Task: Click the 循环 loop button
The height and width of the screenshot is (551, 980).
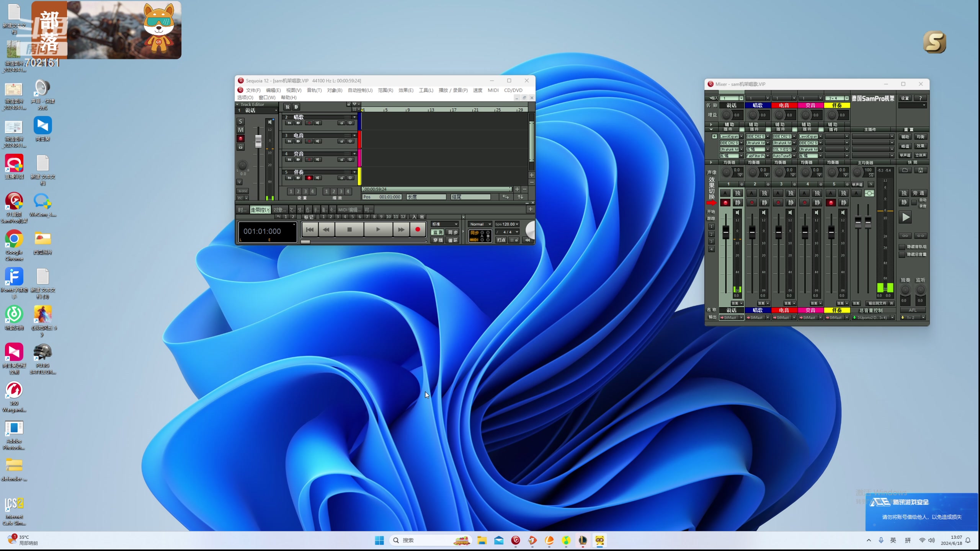Action: click(452, 240)
